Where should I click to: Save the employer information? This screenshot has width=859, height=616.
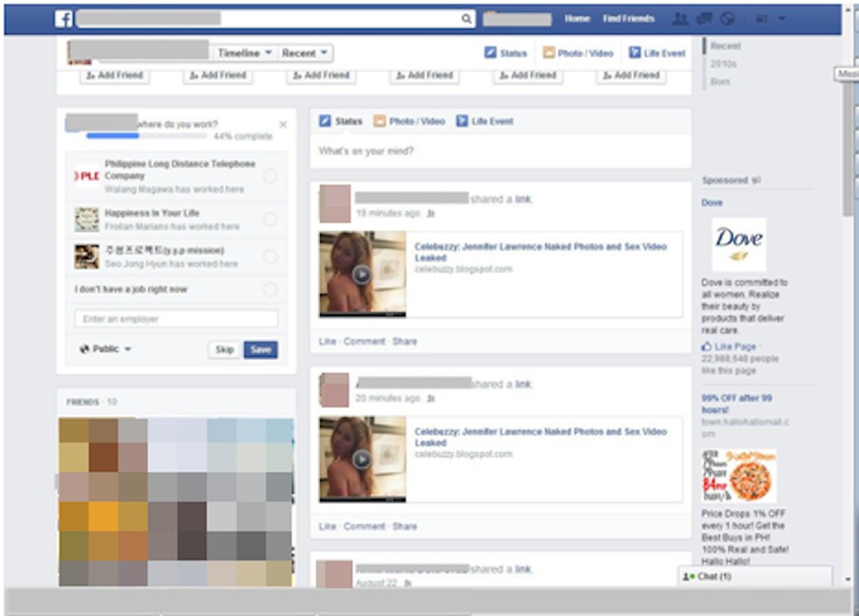click(261, 349)
